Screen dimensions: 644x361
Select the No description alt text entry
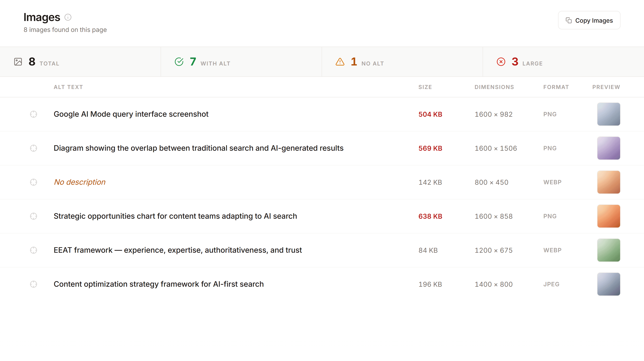(x=80, y=182)
